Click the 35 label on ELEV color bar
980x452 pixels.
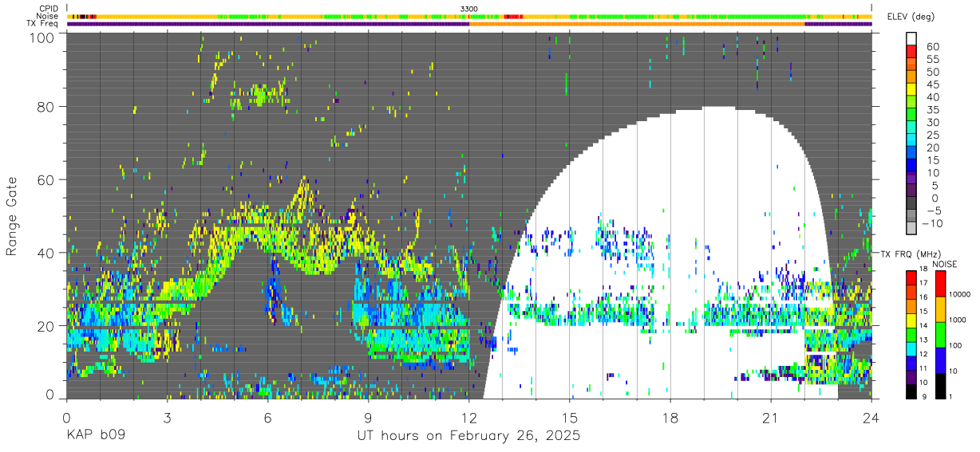point(933,110)
